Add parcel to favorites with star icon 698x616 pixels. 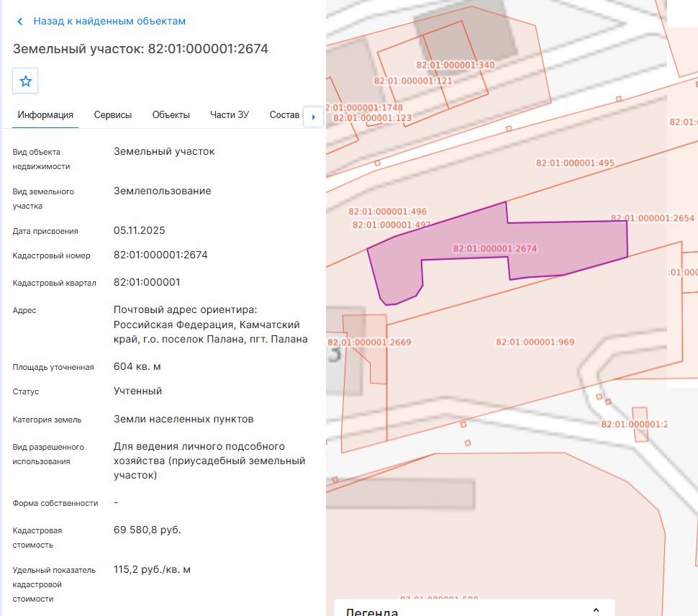tap(25, 81)
